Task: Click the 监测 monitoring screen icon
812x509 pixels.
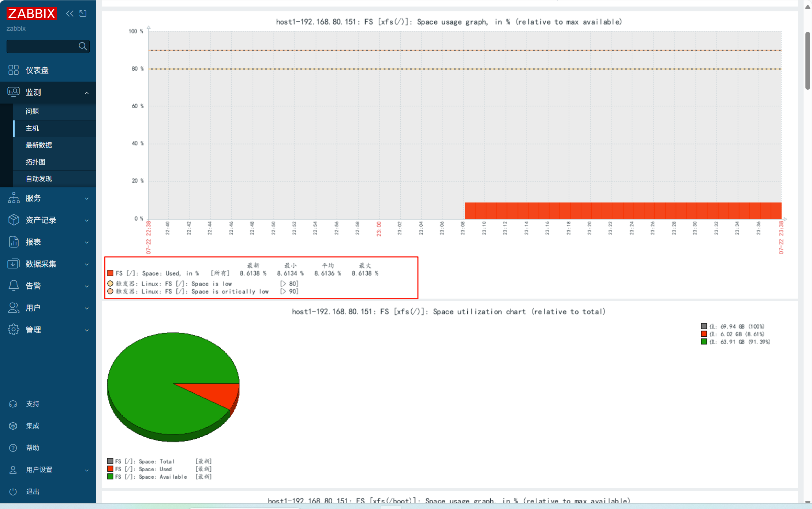Action: pyautogui.click(x=14, y=92)
